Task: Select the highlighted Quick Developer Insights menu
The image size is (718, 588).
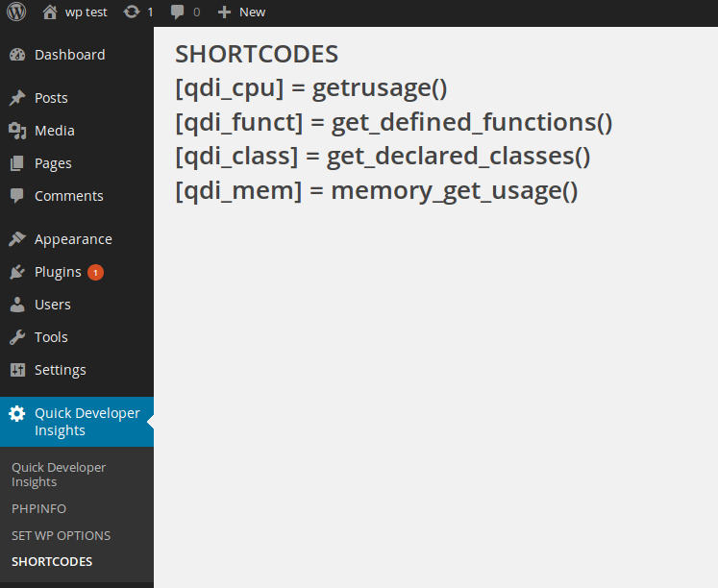Action: (77, 422)
